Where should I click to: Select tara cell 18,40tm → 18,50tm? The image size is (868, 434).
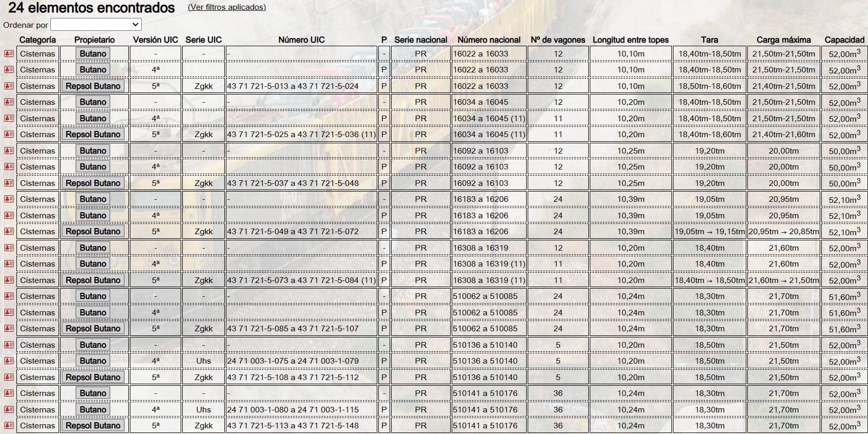709,280
